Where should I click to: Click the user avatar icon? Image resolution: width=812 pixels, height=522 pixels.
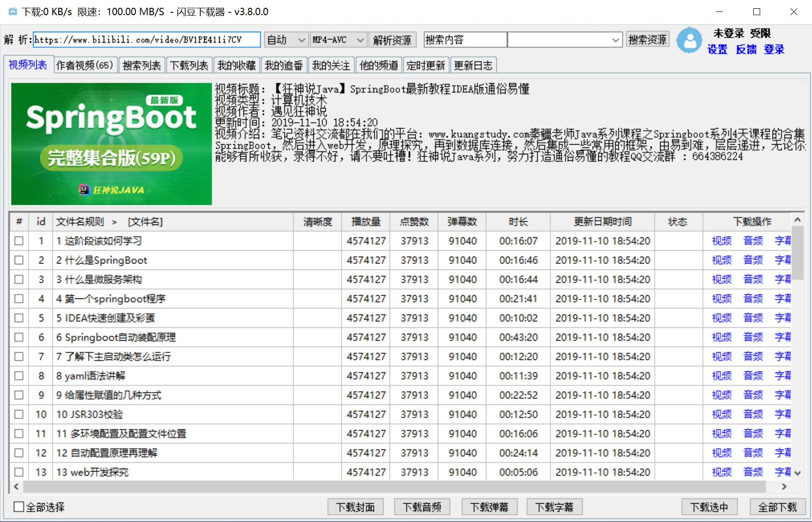690,40
